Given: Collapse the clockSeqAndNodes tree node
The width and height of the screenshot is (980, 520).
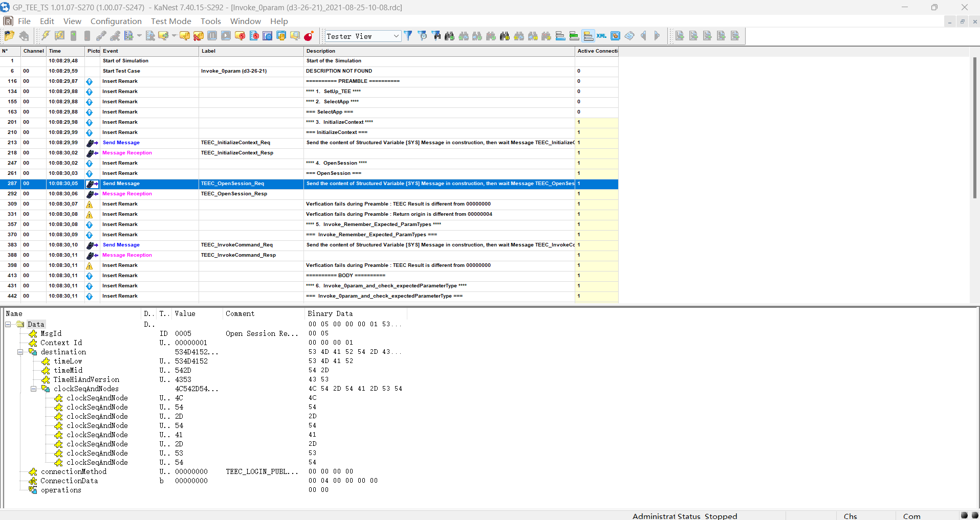Looking at the screenshot, I should [x=33, y=389].
